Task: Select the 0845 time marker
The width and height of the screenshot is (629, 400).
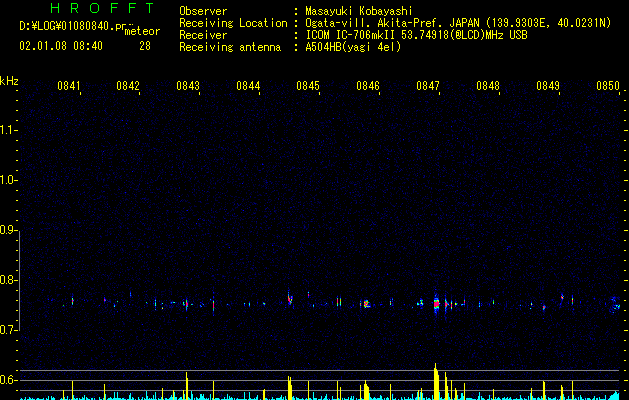Action: tap(308, 86)
